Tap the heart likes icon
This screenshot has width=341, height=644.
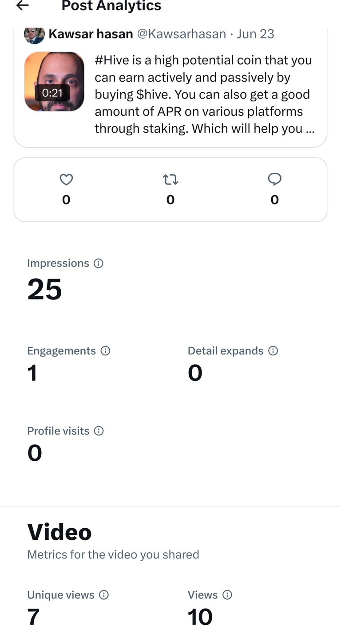(66, 180)
